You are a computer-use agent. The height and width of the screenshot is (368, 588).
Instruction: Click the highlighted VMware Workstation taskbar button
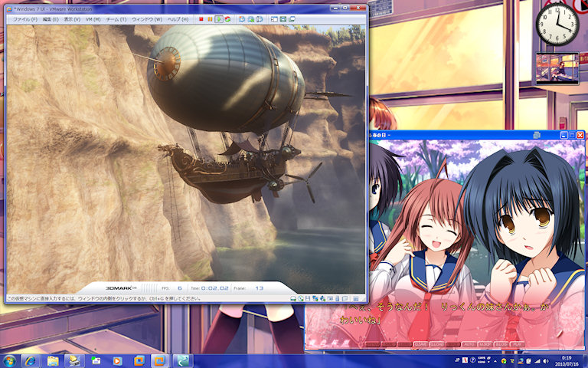(x=161, y=361)
